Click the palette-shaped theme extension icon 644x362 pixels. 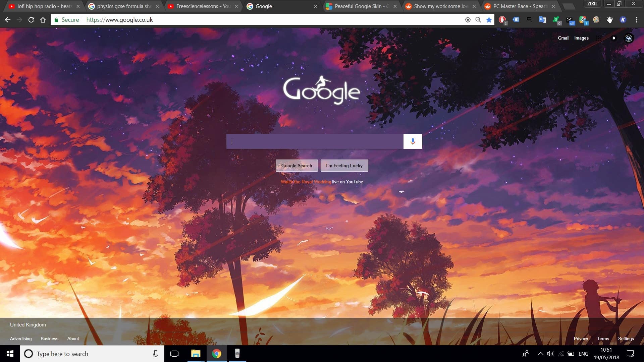596,19
